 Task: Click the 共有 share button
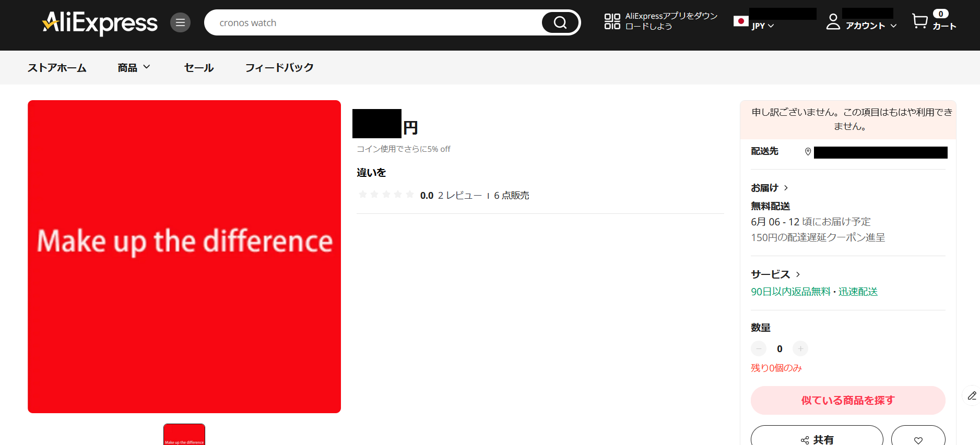[x=817, y=440]
